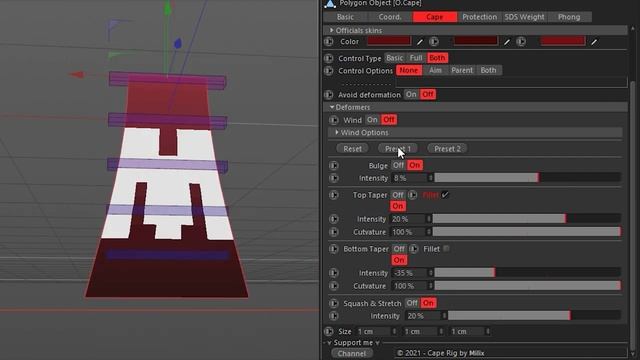Viewport: 640px width, 360px height.
Task: Click keyframe circle beside Bottom Taper Fillet
Action: tap(414, 249)
